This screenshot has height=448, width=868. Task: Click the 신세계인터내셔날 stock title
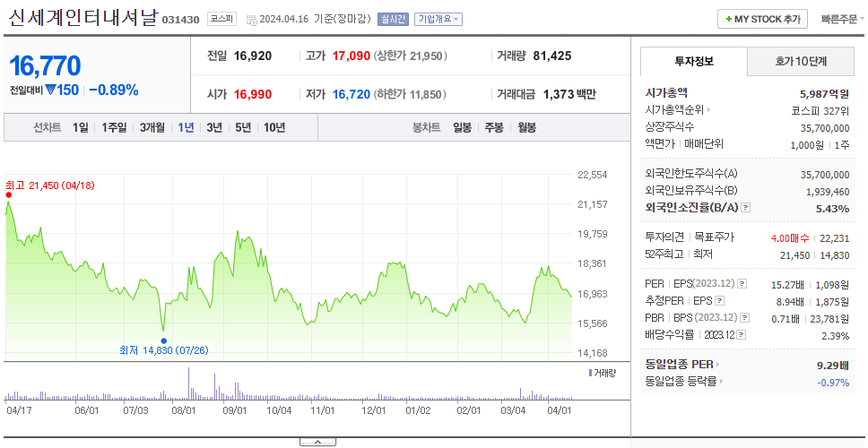point(83,17)
